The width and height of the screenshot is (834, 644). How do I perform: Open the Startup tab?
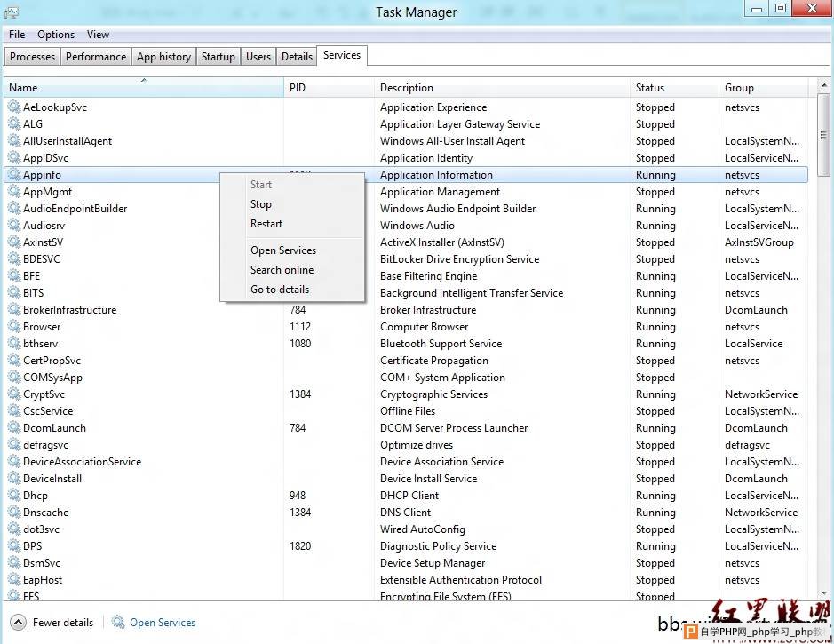click(218, 57)
